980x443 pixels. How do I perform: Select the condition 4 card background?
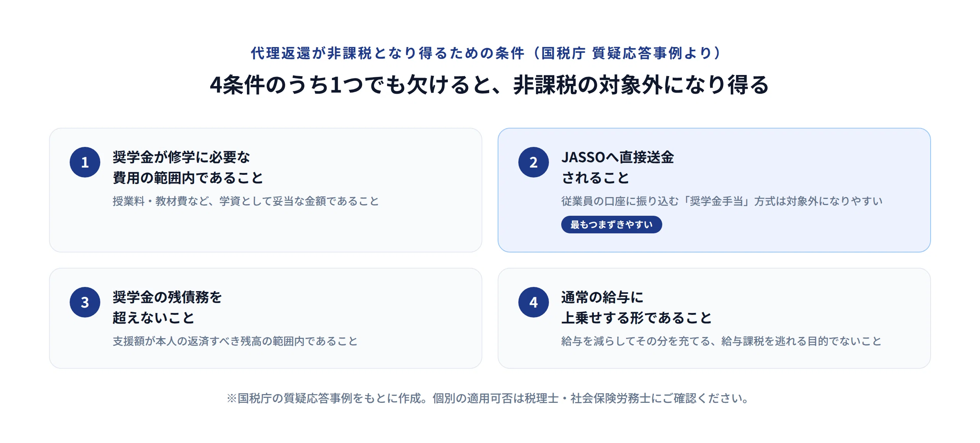point(714,318)
